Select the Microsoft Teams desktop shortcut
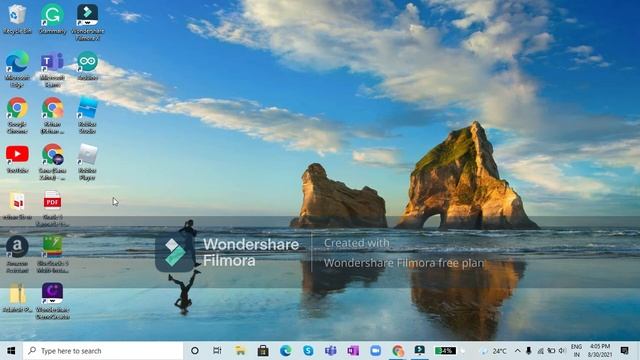The width and height of the screenshot is (640, 360). click(52, 69)
